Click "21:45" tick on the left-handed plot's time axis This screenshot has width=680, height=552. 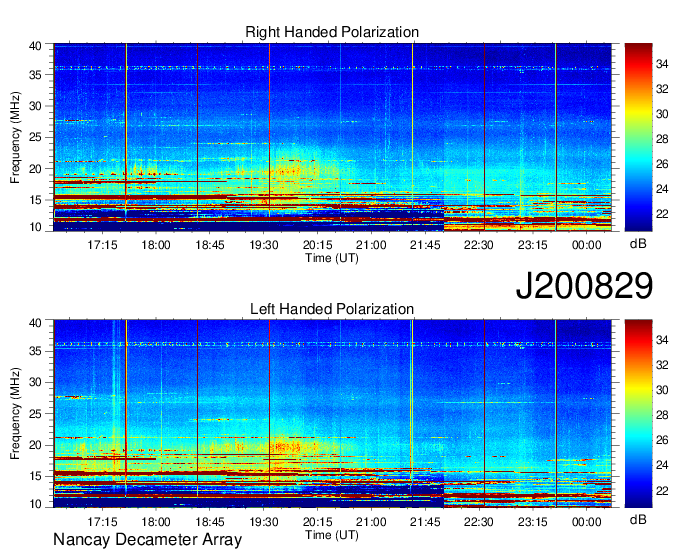[425, 522]
